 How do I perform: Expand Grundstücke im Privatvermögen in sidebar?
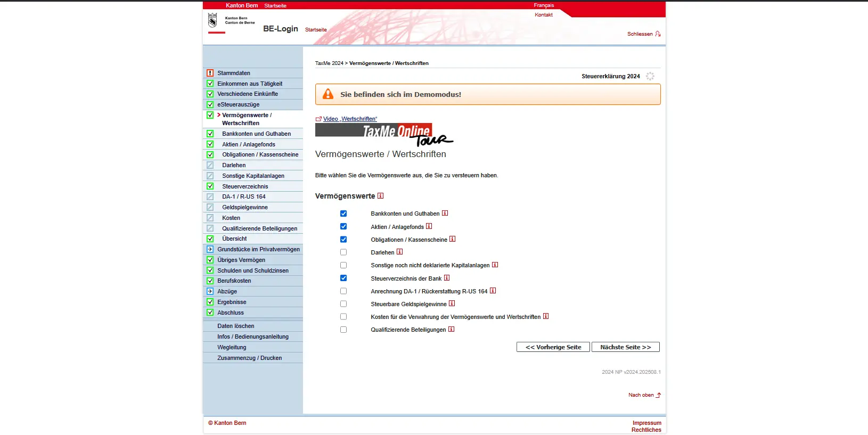(258, 249)
